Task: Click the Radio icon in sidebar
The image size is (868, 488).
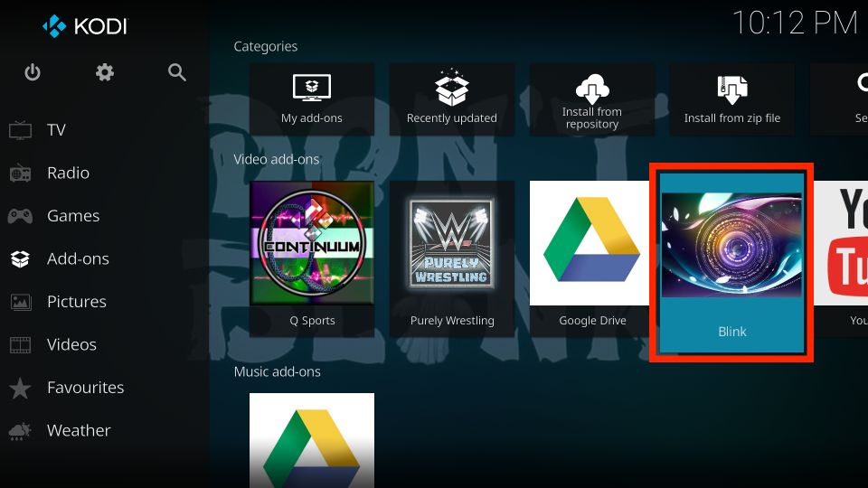Action: click(21, 174)
